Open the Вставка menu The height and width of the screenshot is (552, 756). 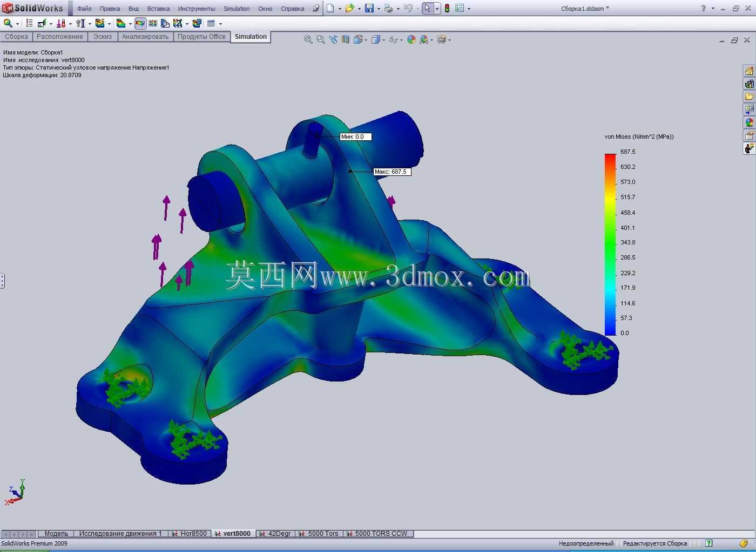tap(158, 9)
